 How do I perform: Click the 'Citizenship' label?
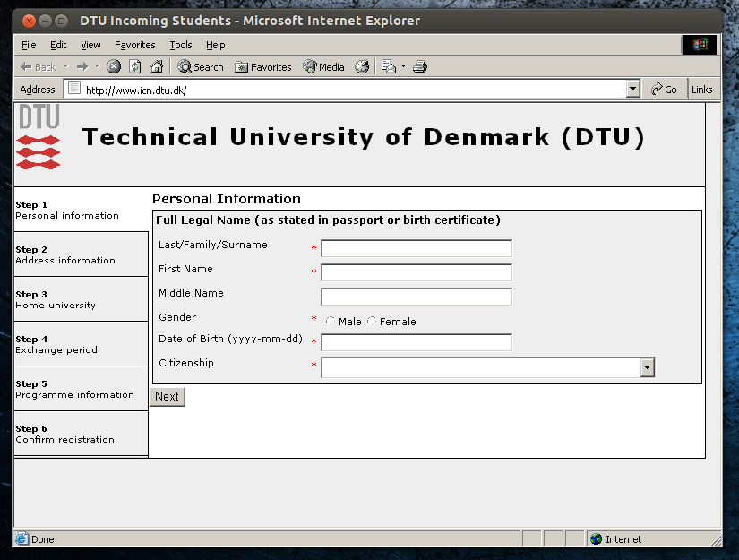pyautogui.click(x=186, y=363)
